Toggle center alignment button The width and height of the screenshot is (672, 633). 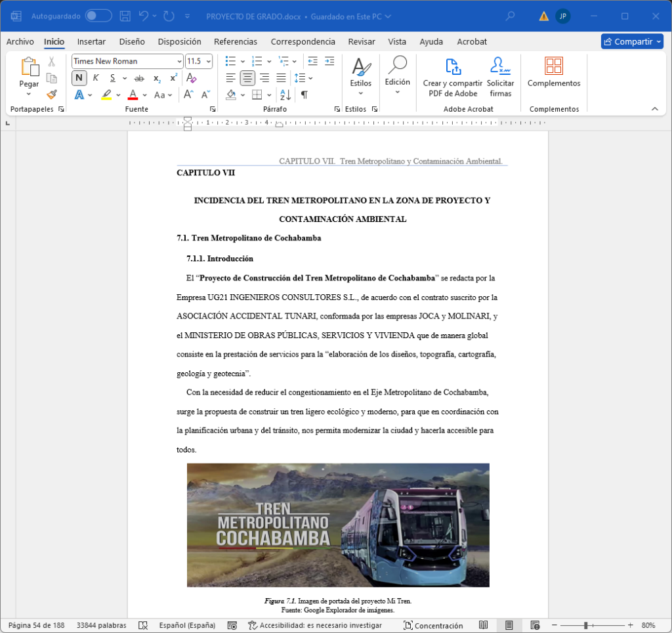[x=247, y=78]
